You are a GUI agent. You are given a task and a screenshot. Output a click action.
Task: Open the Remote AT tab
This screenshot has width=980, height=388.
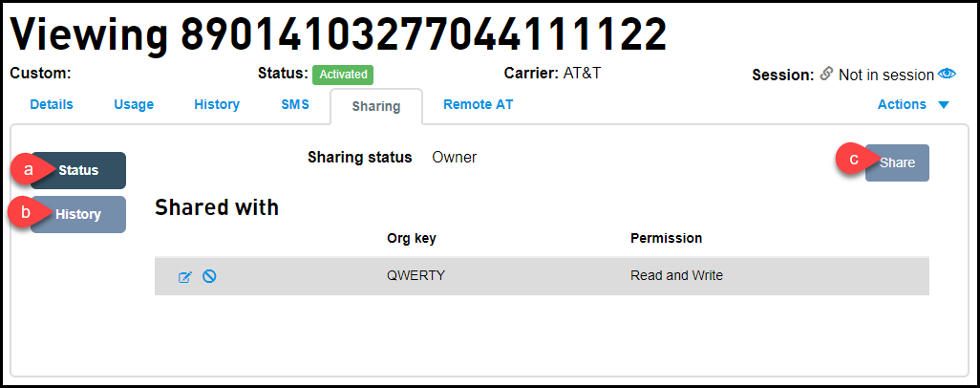tap(479, 104)
